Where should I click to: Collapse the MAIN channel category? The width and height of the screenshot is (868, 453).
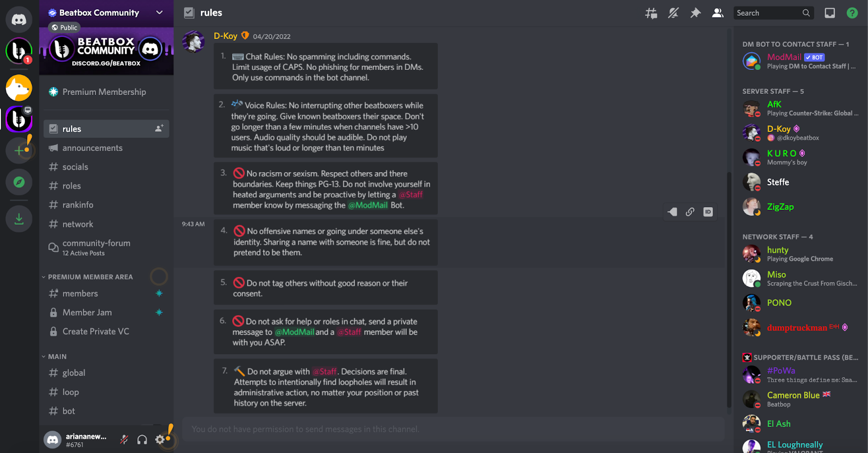pyautogui.click(x=57, y=356)
